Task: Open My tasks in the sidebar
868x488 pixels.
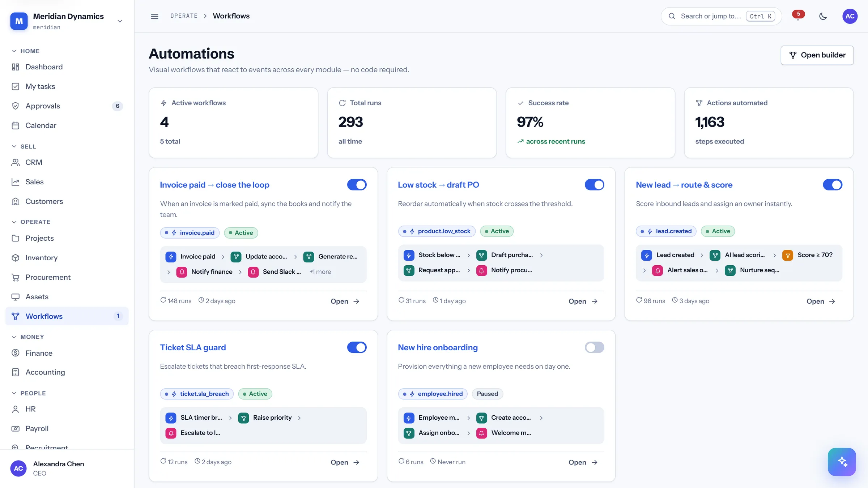Action: click(x=67, y=86)
